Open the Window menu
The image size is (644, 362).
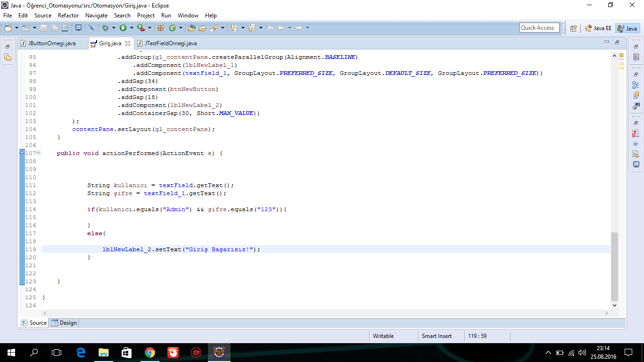tap(188, 16)
